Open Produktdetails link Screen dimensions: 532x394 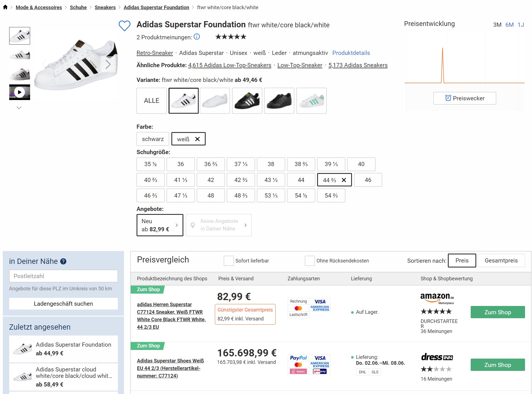(x=351, y=53)
